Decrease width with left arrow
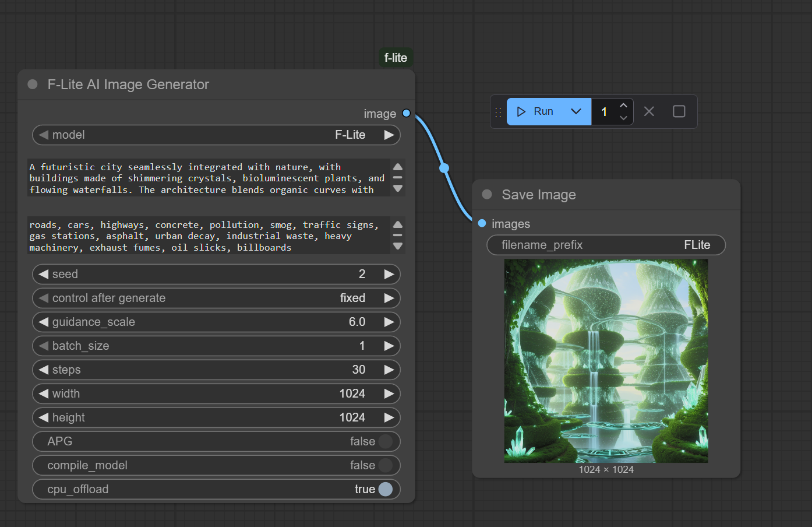 pyautogui.click(x=43, y=394)
